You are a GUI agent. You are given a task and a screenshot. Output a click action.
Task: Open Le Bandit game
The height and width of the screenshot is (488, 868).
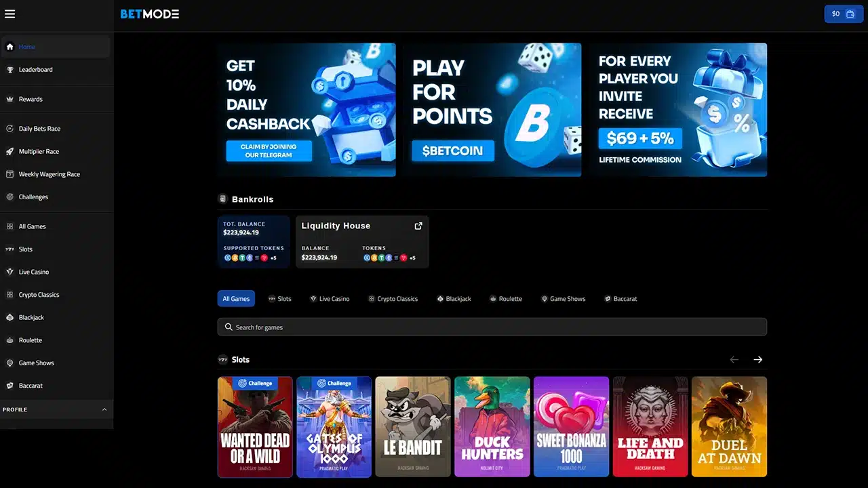pyautogui.click(x=413, y=427)
